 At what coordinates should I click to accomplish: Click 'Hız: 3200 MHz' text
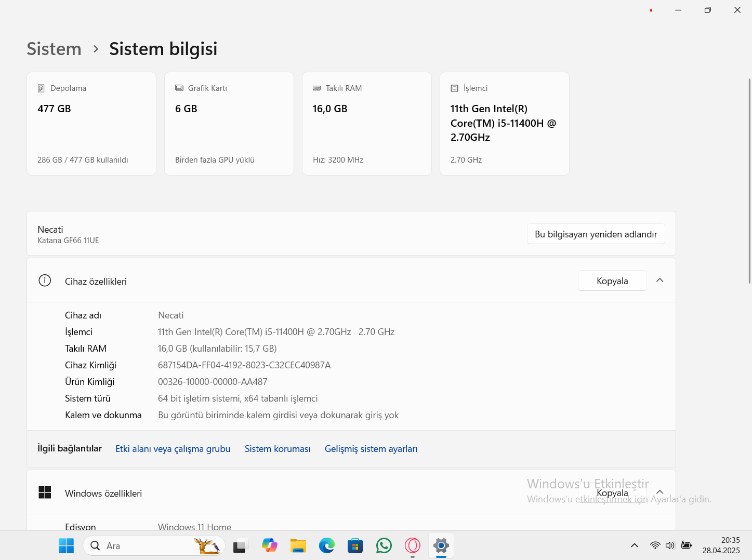tap(338, 160)
